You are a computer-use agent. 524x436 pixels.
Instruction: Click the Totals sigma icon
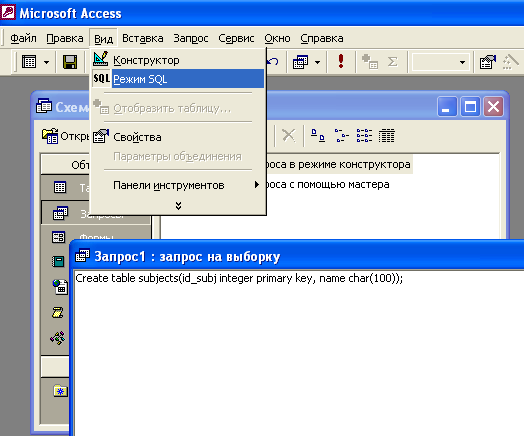tap(393, 62)
